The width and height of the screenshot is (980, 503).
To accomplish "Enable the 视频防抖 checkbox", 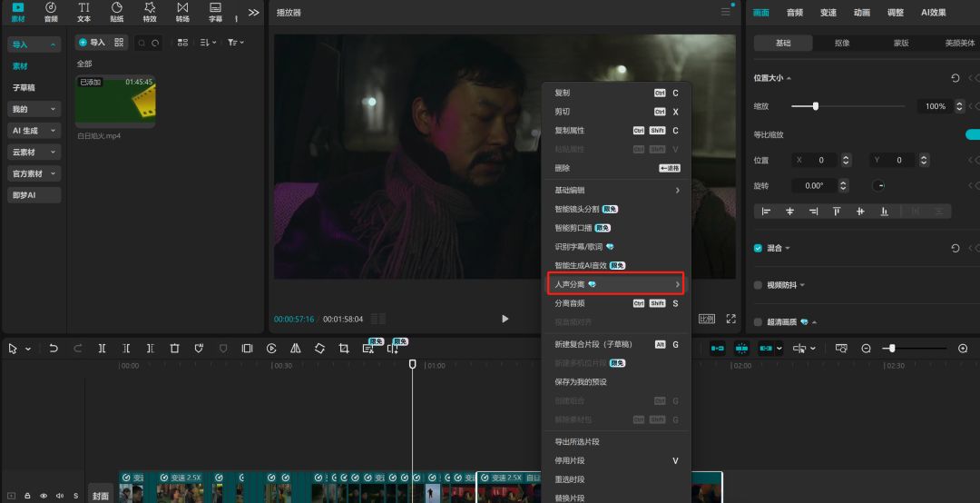I will [x=758, y=285].
